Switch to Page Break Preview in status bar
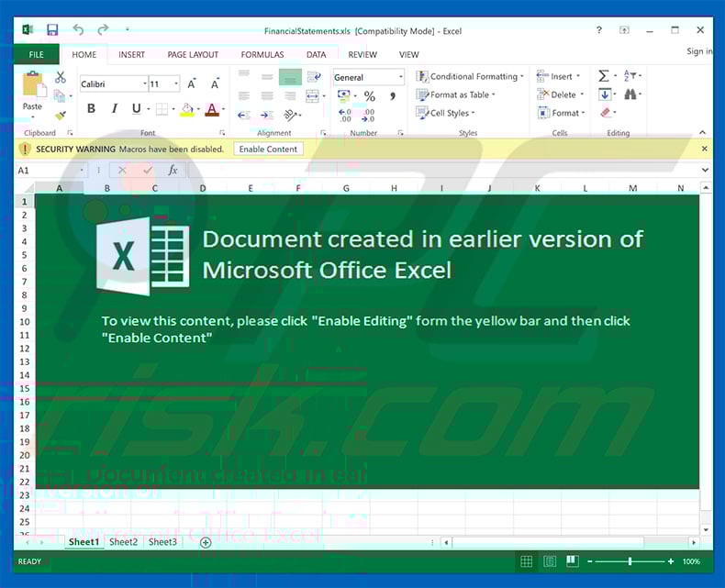Viewport: 725px width, 588px height. [x=572, y=561]
